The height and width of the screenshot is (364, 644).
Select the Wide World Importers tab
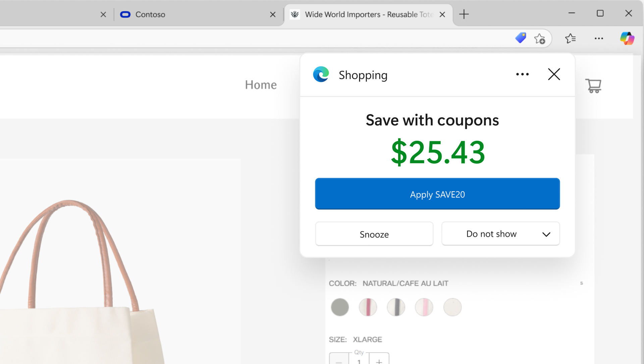366,14
